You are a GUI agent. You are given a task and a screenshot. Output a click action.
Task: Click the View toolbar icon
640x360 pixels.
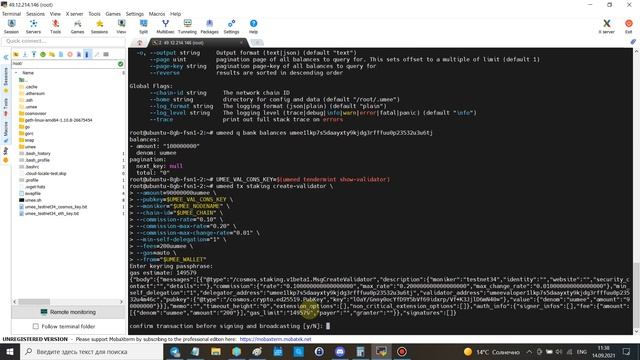[x=121, y=27]
